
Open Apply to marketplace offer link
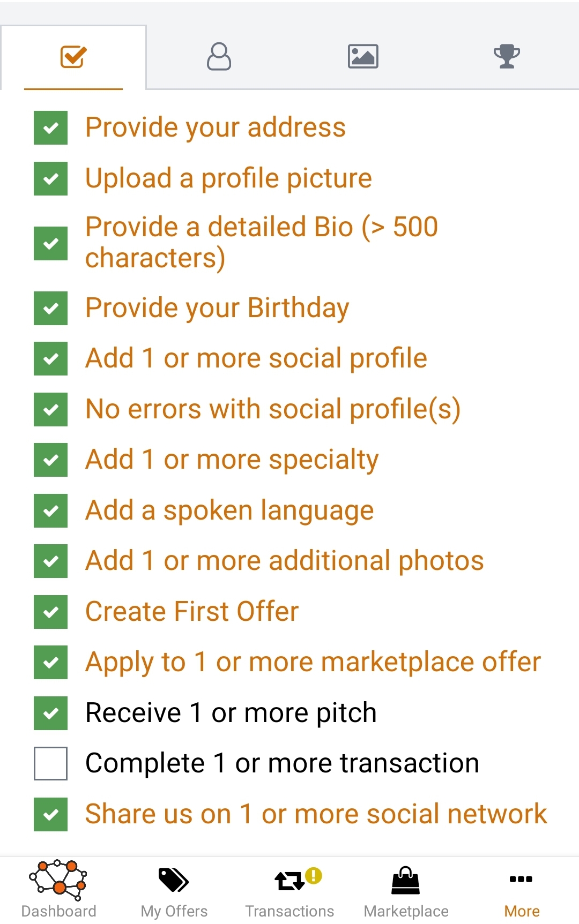point(313,662)
